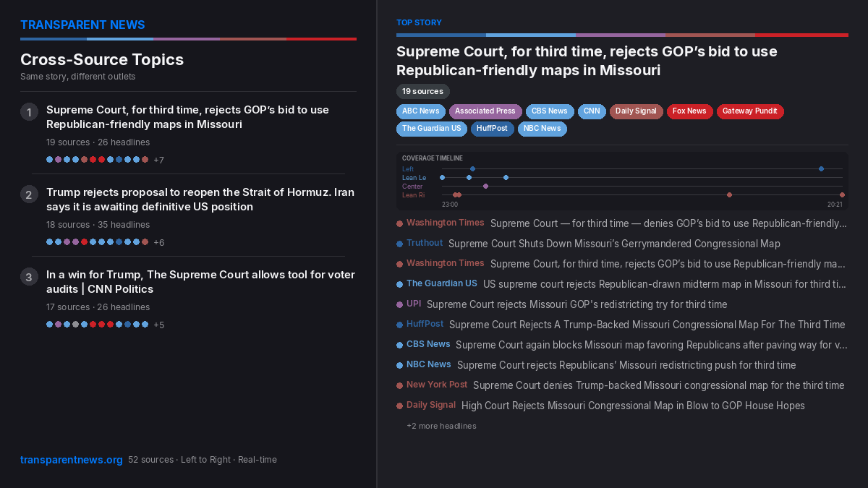Viewport: 868px width, 488px height.
Task: Click the Left bias label in coverage timeline
Action: pyautogui.click(x=408, y=169)
